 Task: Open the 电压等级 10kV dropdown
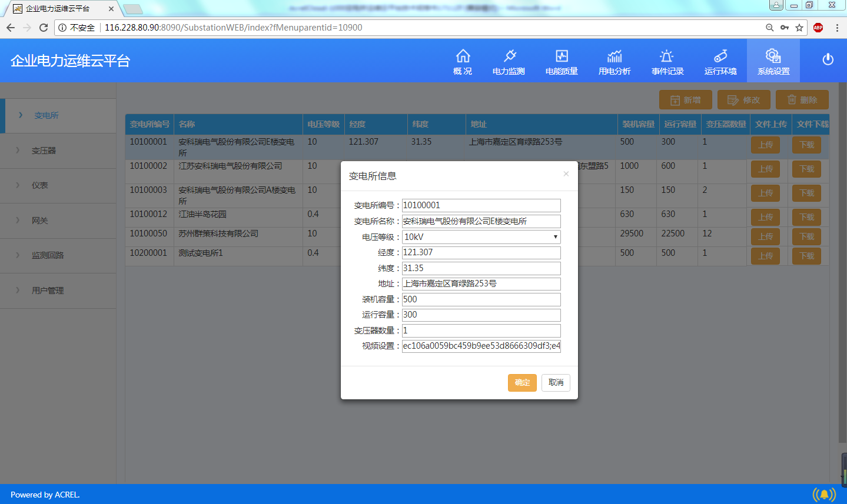tap(481, 237)
